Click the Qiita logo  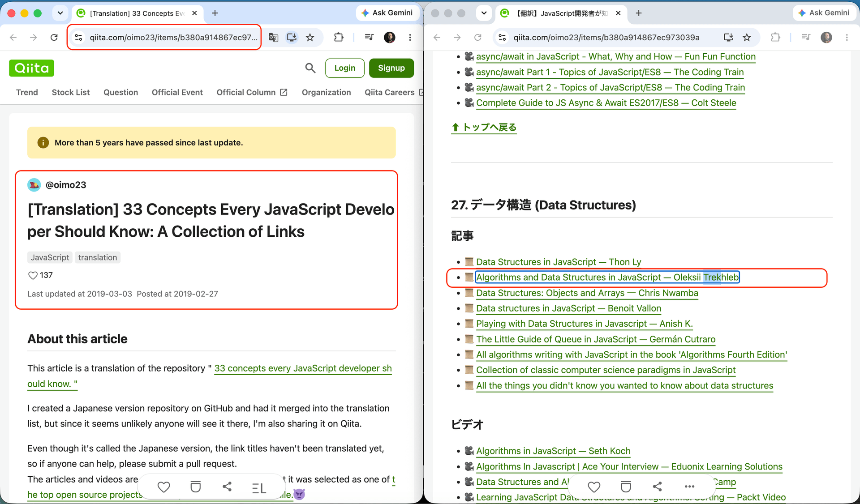point(31,68)
